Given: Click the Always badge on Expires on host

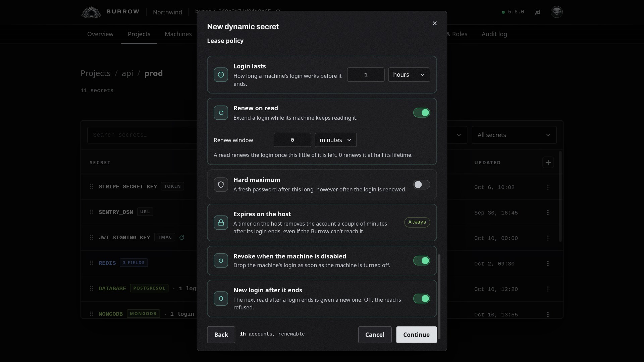Looking at the screenshot, I should (417, 222).
